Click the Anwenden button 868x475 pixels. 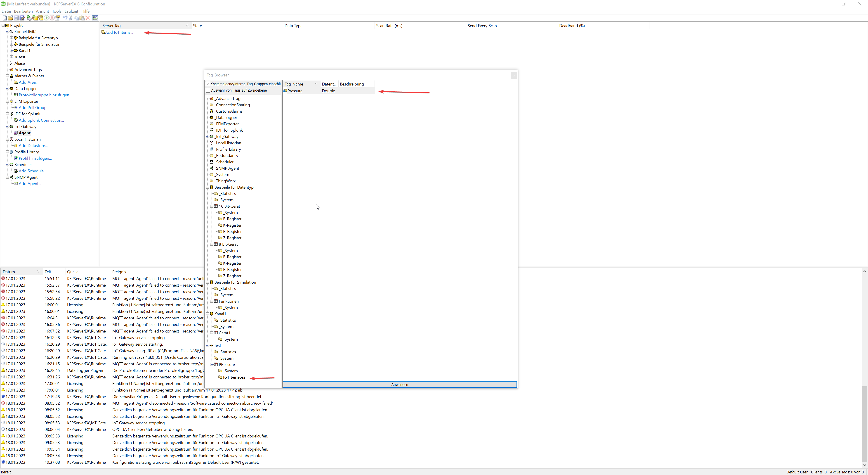click(399, 384)
